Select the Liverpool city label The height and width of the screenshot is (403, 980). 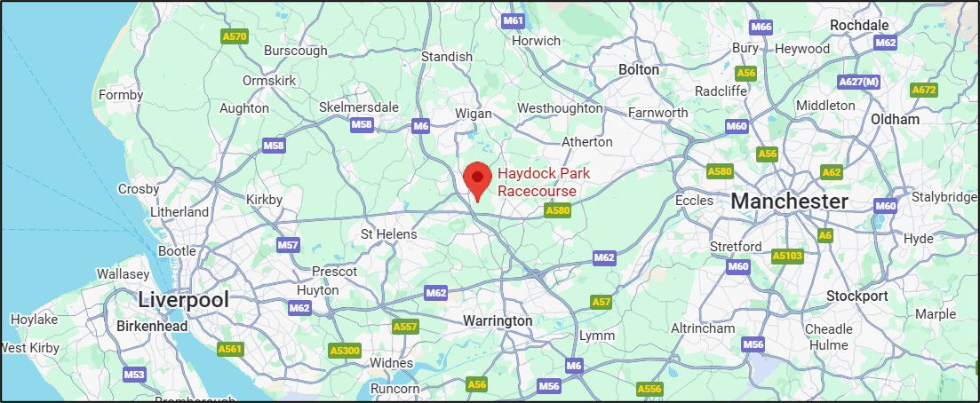click(x=183, y=299)
